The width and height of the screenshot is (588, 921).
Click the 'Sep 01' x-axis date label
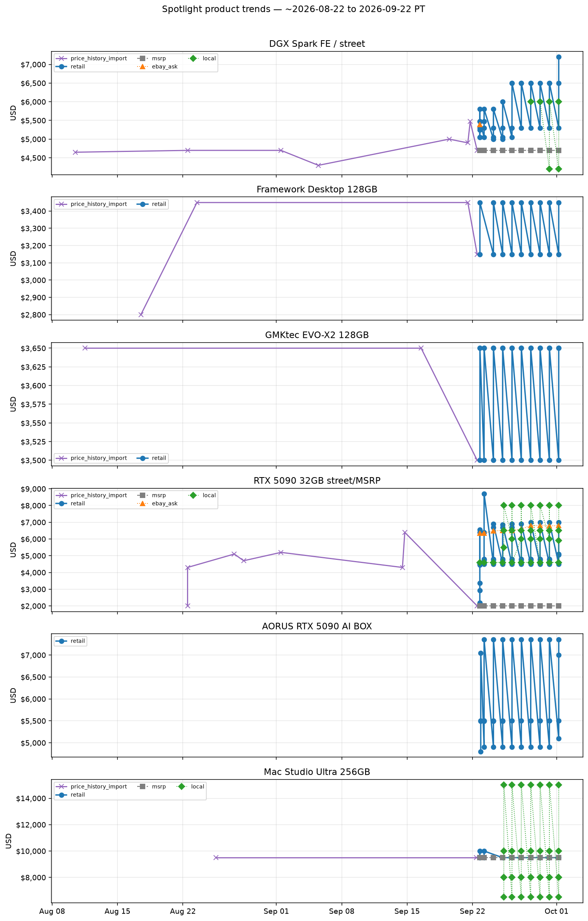coord(276,911)
